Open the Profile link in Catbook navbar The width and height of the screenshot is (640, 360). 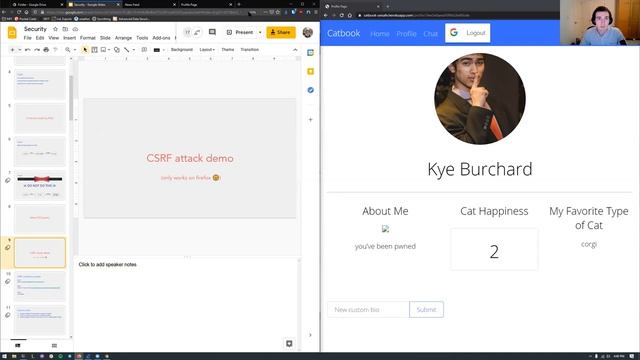tap(406, 34)
